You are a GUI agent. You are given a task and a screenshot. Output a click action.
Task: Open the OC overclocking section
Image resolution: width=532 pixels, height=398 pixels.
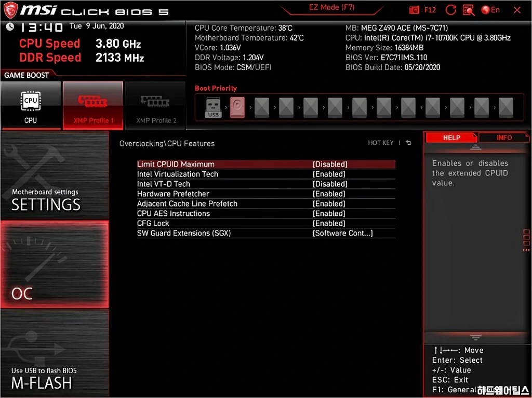pyautogui.click(x=55, y=265)
